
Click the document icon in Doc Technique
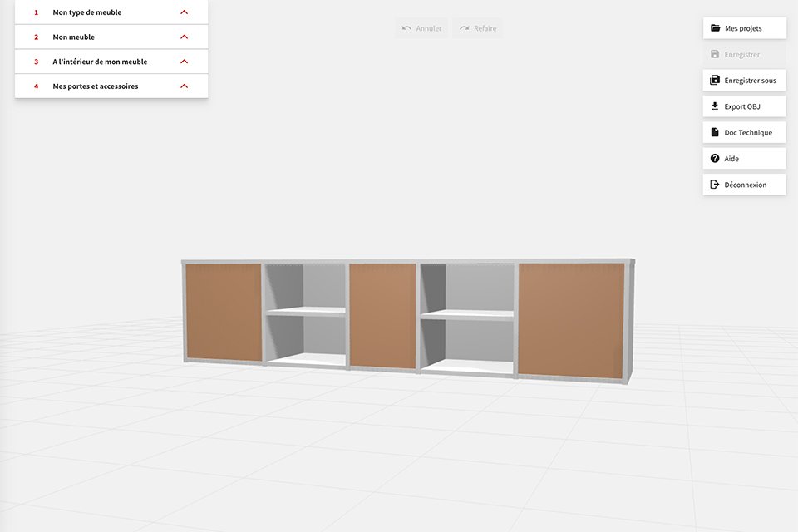click(x=715, y=132)
